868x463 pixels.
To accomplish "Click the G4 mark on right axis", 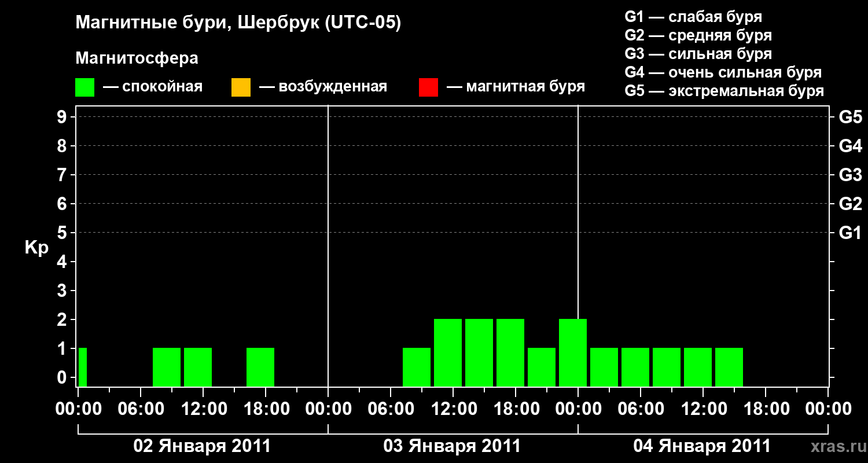I will [850, 146].
